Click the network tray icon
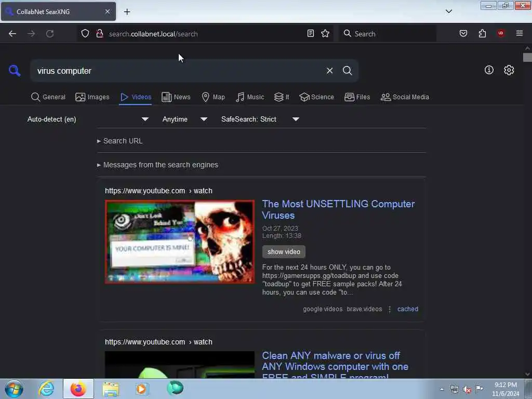Screen dimensions: 532x399 (454, 390)
